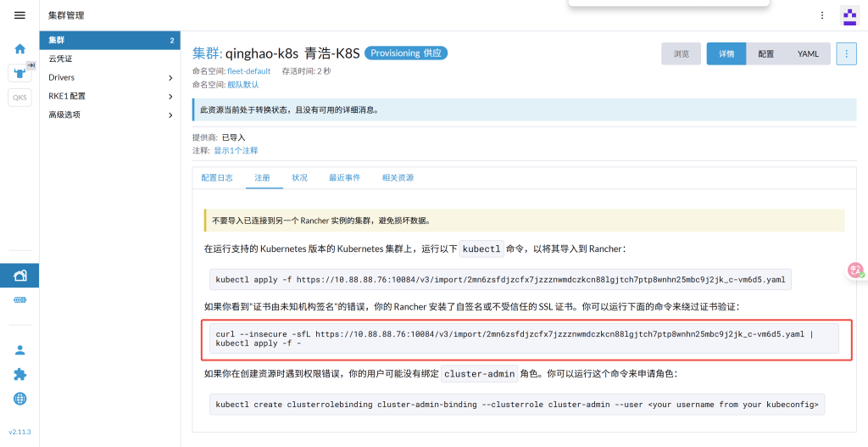The image size is (868, 447).
Task: Switch to the 配置 view
Action: tap(765, 53)
